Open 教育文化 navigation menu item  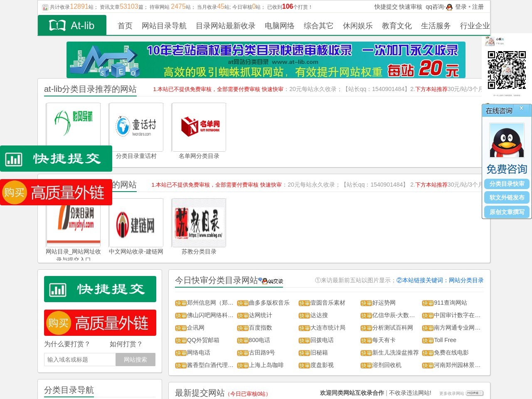pos(397,26)
